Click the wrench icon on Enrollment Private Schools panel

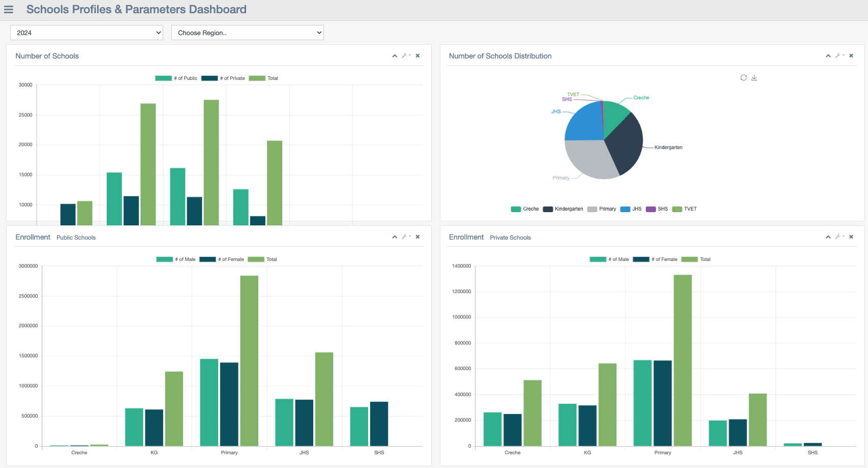[839, 237]
